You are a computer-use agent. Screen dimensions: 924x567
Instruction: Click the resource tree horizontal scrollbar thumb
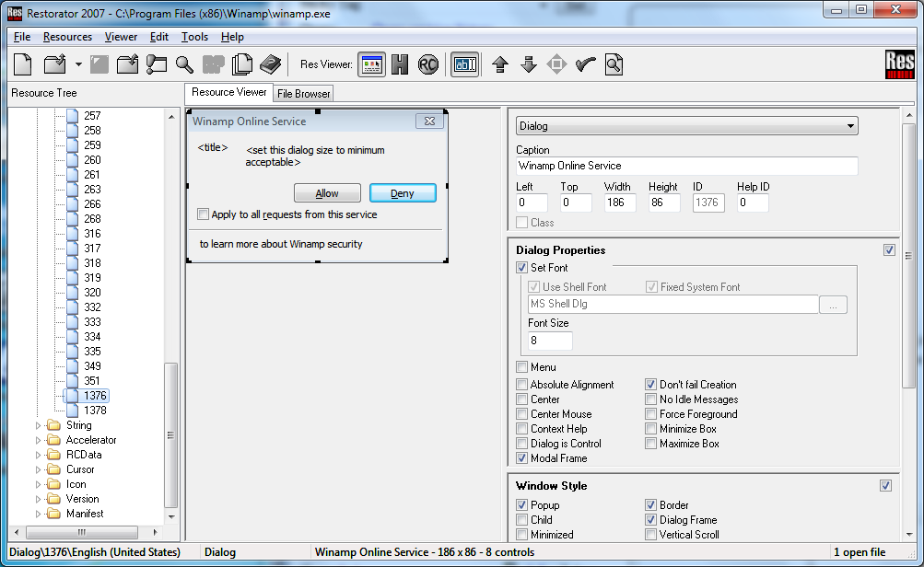tap(82, 532)
